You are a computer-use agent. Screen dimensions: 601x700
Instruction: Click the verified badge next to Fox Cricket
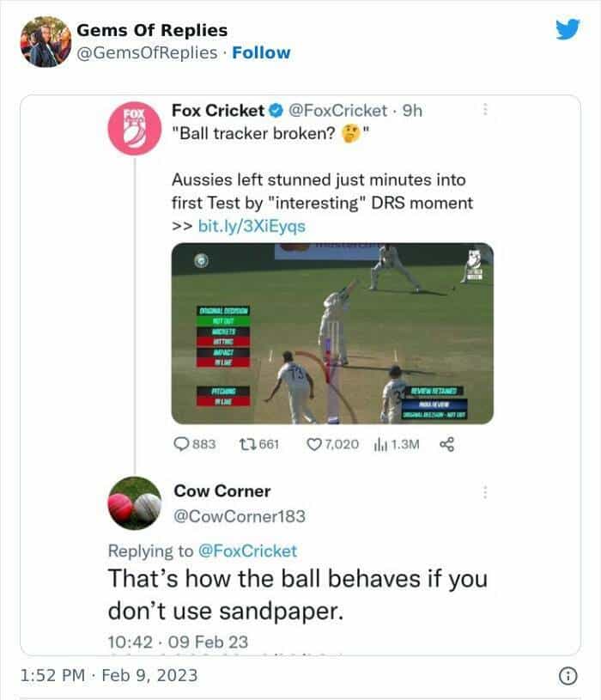(x=276, y=111)
